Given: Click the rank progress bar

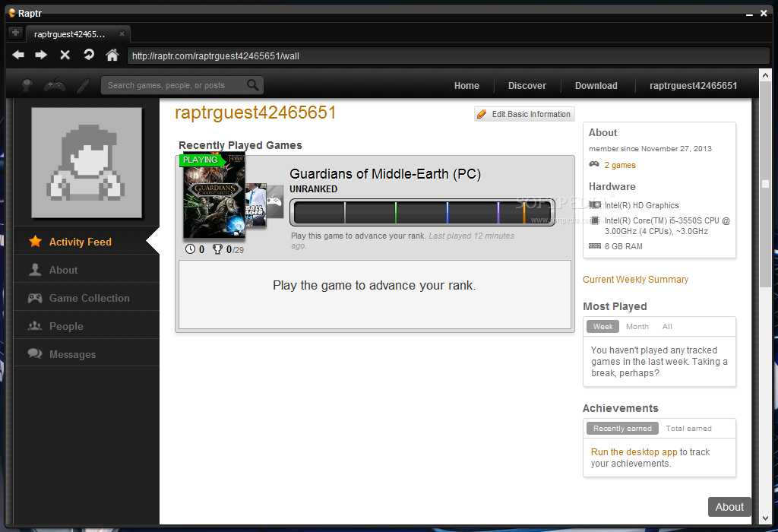Looking at the screenshot, I should pos(422,212).
